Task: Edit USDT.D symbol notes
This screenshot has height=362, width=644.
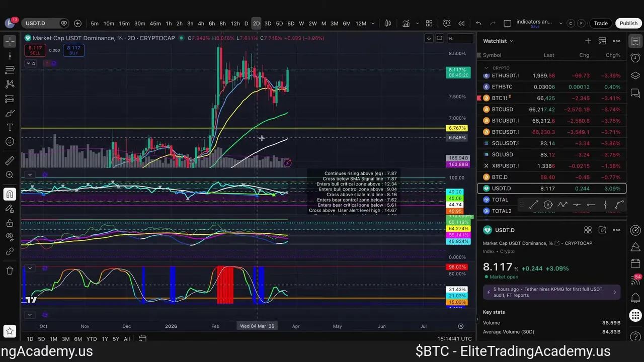Action: tap(602, 230)
